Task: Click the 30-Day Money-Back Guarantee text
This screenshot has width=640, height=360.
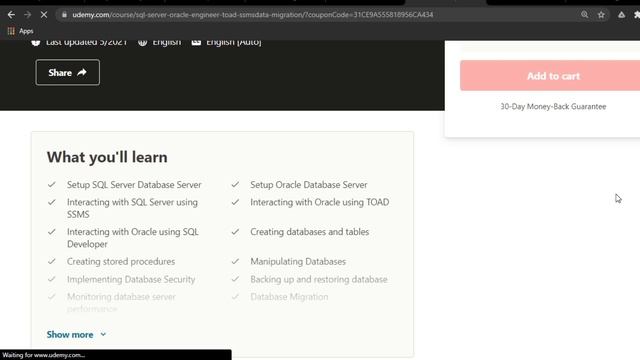Action: click(x=553, y=107)
